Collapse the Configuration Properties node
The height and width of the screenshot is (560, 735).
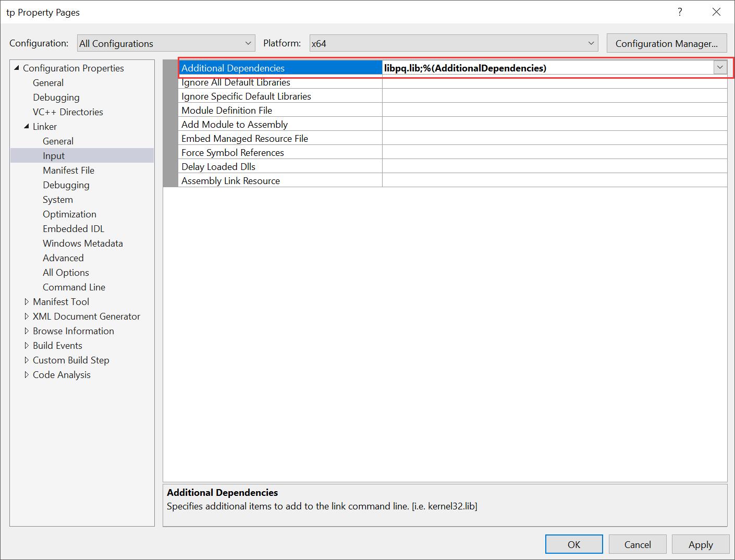click(x=16, y=68)
